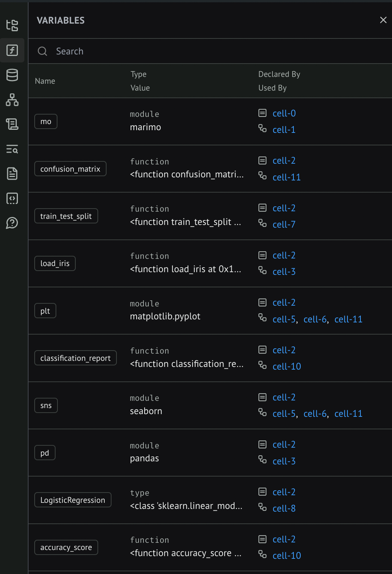
Task: Open cell-11 using confusion_matrix
Action: click(287, 177)
